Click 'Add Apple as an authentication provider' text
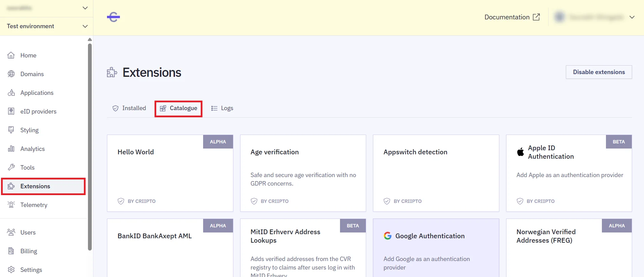Screen dimensions: 644x277 [x=570, y=175]
